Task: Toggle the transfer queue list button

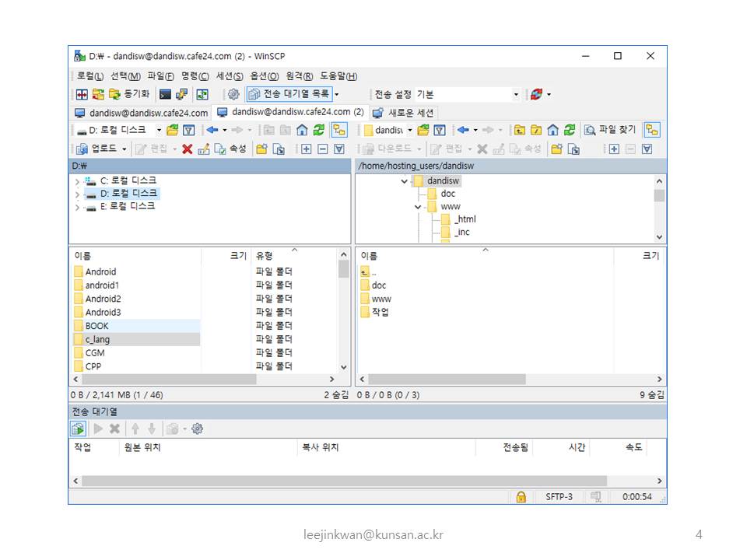Action: point(289,95)
